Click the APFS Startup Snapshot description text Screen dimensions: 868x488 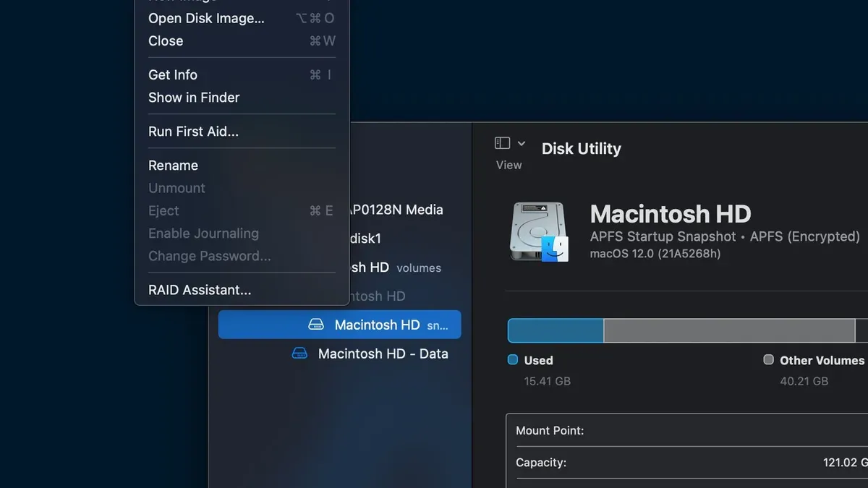tap(725, 237)
